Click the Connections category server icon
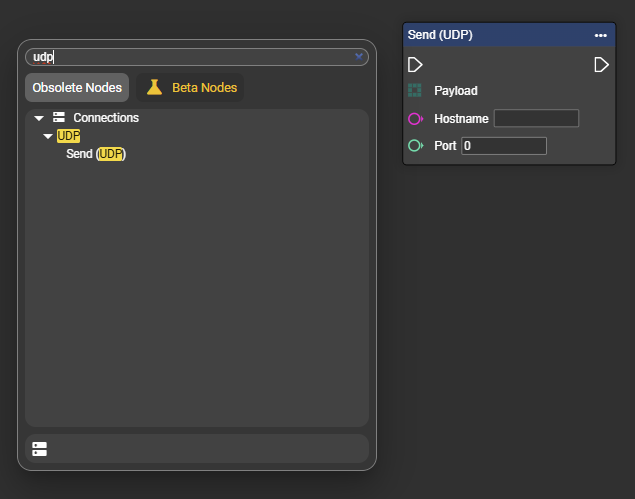This screenshot has height=499, width=635. pos(59,118)
